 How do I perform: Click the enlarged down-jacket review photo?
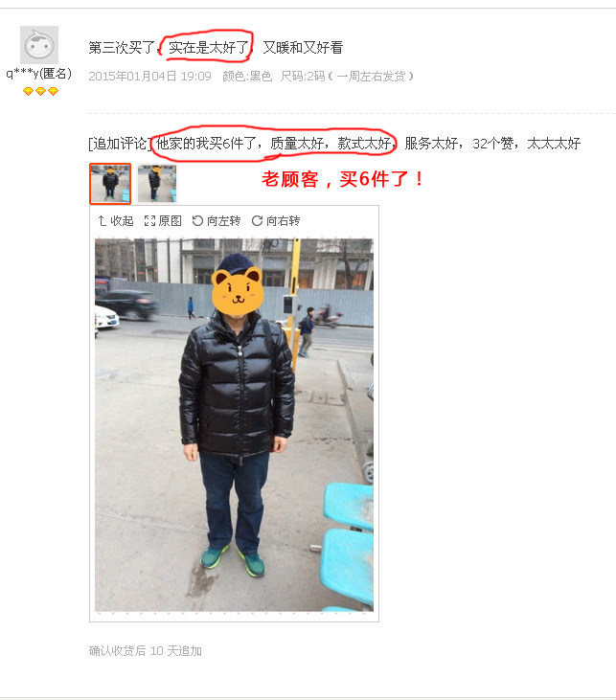[x=234, y=425]
